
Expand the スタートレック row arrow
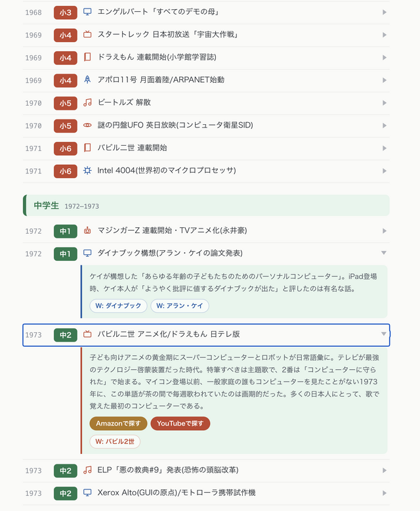click(384, 35)
